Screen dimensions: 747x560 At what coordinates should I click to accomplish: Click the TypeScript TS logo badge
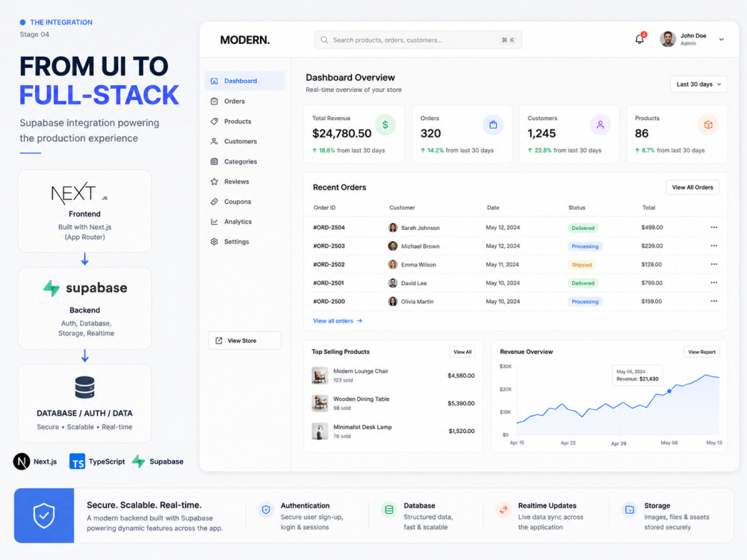(x=77, y=461)
